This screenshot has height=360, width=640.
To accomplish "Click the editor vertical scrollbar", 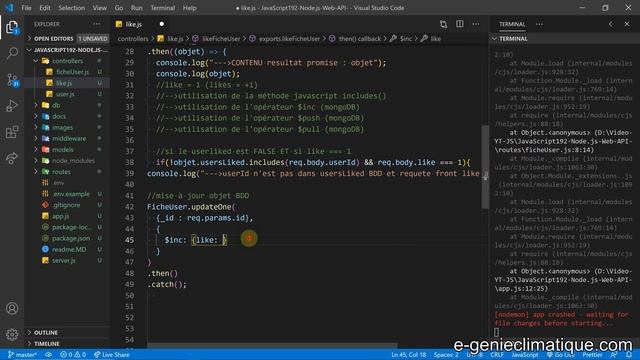I will click(x=485, y=167).
